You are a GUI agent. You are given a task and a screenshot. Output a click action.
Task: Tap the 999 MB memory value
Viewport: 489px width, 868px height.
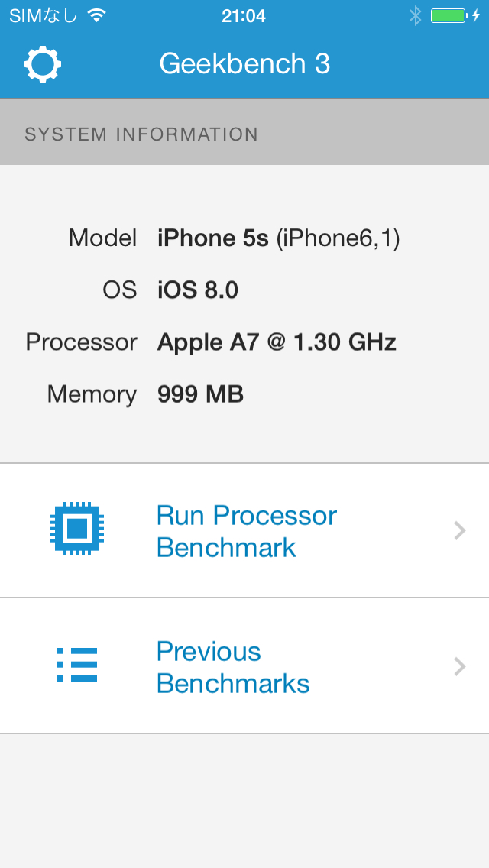click(x=200, y=394)
